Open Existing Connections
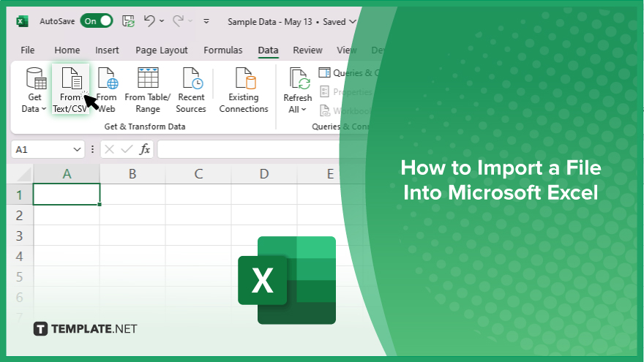The height and width of the screenshot is (362, 644). click(244, 91)
